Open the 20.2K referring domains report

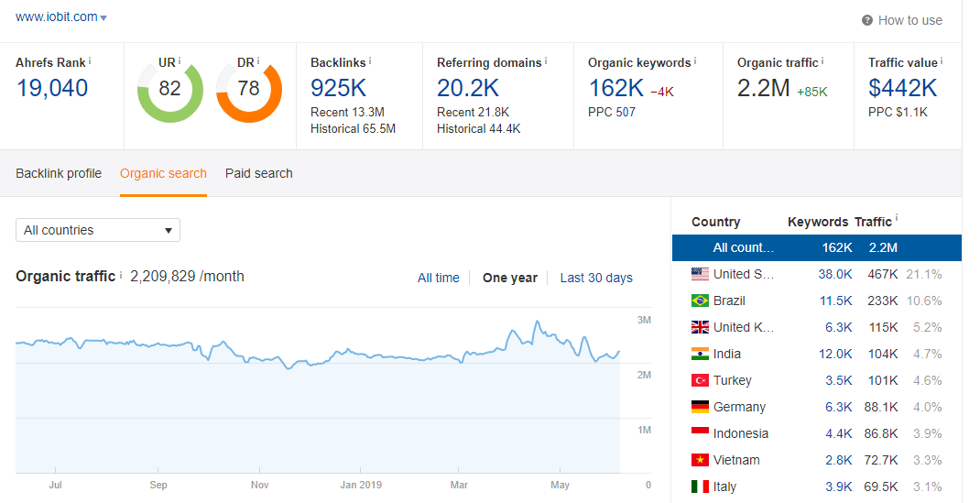point(468,88)
